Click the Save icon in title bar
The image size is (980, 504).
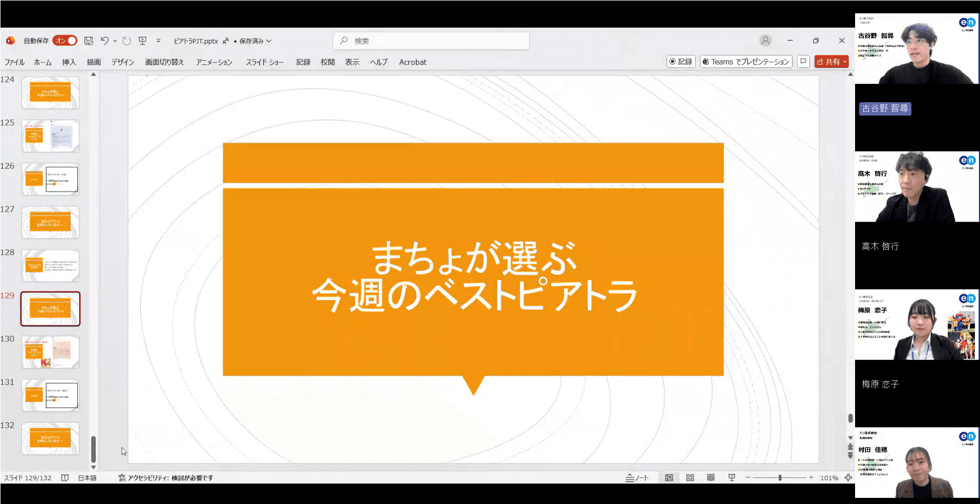89,41
